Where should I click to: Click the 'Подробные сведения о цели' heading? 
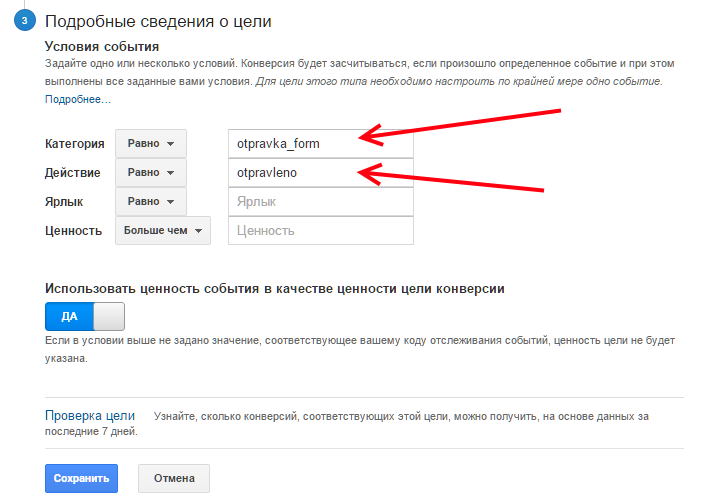pyautogui.click(x=158, y=21)
